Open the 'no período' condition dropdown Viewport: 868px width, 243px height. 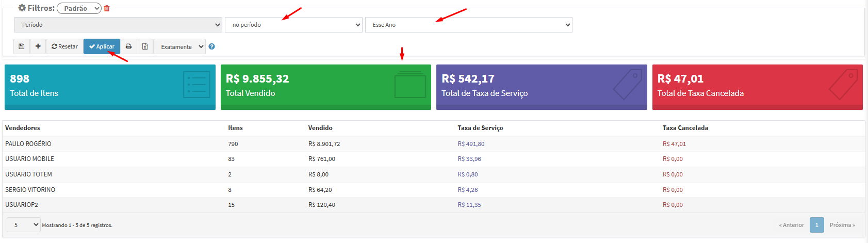(x=293, y=25)
